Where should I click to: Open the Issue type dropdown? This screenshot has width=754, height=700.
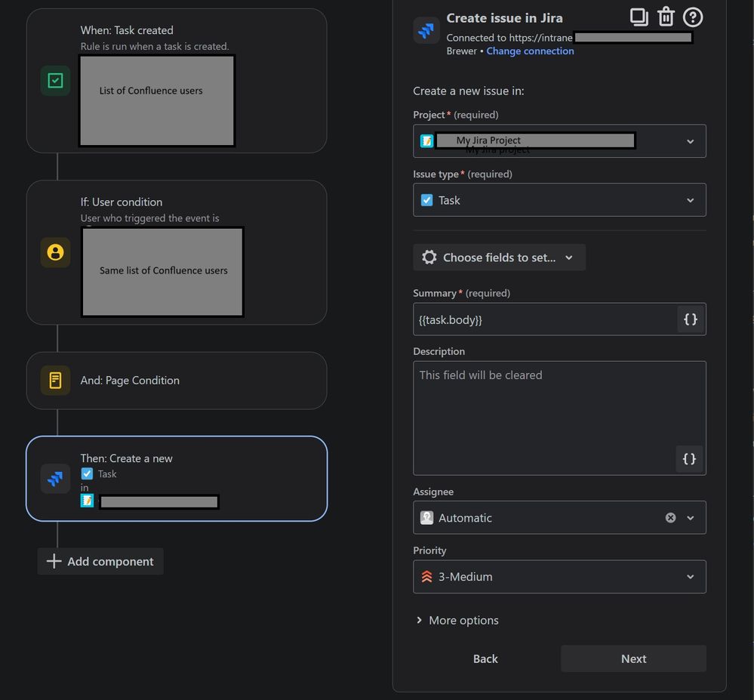point(688,199)
